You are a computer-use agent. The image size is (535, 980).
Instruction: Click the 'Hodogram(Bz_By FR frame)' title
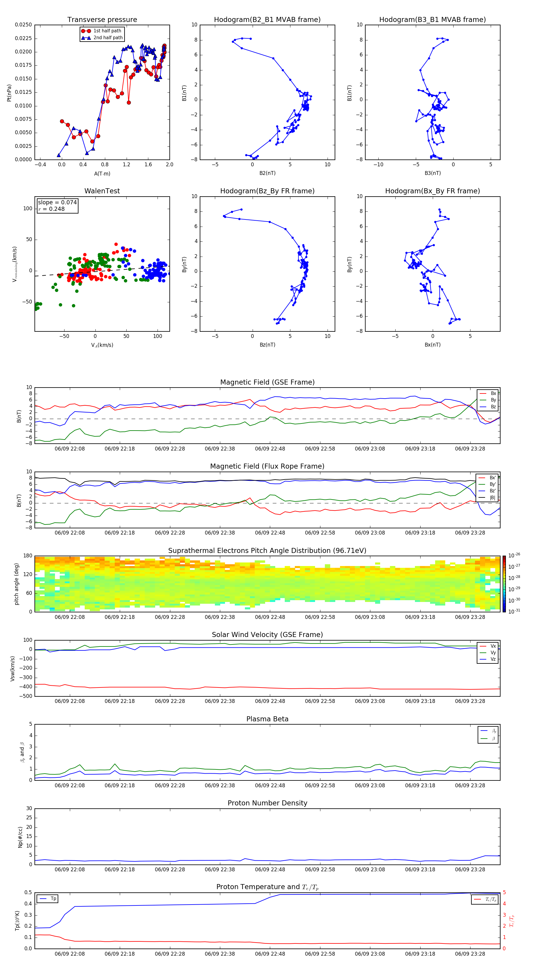pos(267,191)
